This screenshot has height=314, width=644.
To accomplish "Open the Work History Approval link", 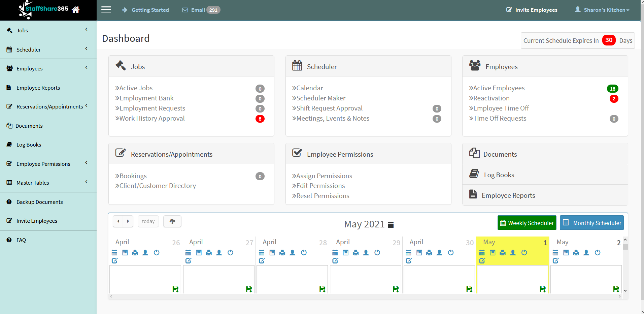I will coord(152,118).
